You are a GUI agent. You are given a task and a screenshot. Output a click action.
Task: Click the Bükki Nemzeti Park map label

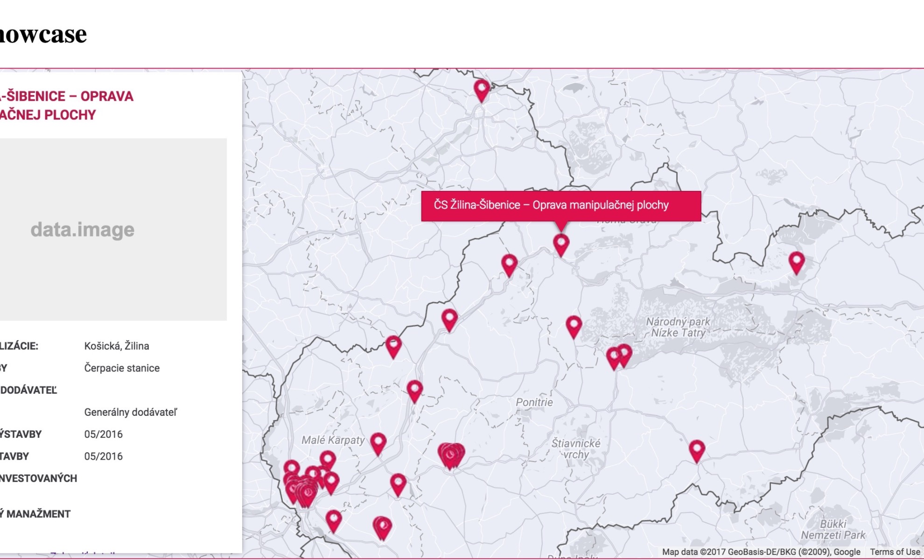tap(833, 529)
